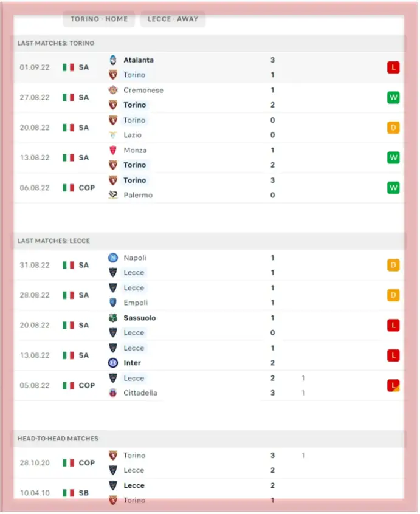Viewport: 420px width, 514px height.
Task: Click the Empoli club crest icon
Action: pos(112,303)
